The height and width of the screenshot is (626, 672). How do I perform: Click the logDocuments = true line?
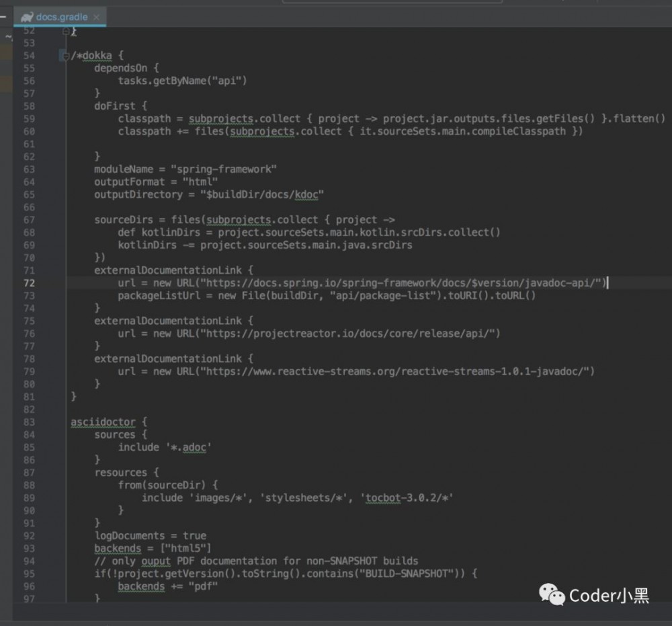click(x=150, y=535)
